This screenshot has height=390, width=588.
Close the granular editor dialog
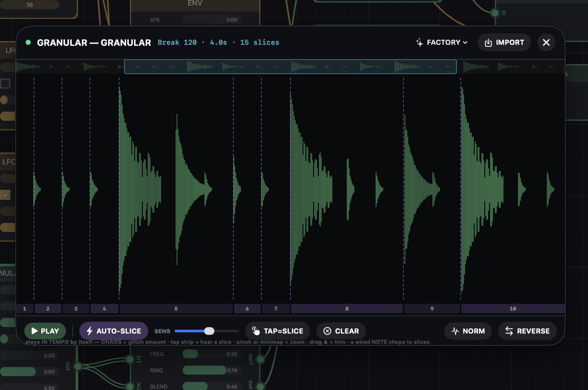[x=546, y=42]
